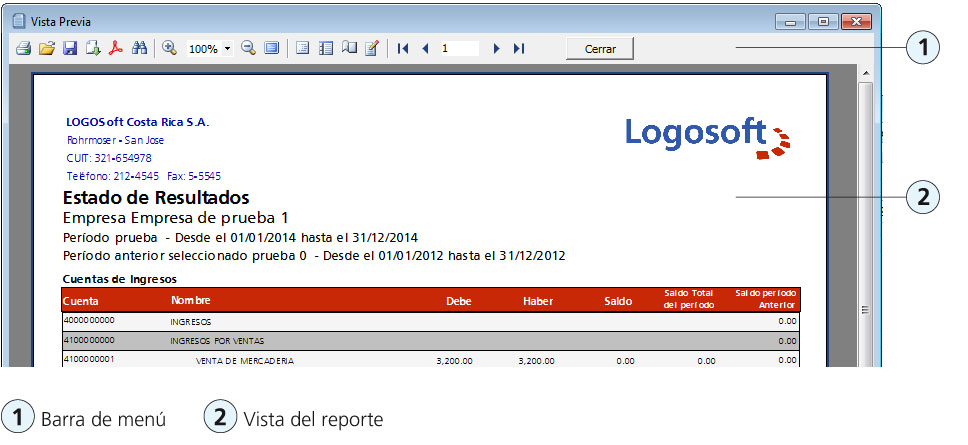The image size is (968, 445).
Task: Go to the first page
Action: tap(403, 48)
